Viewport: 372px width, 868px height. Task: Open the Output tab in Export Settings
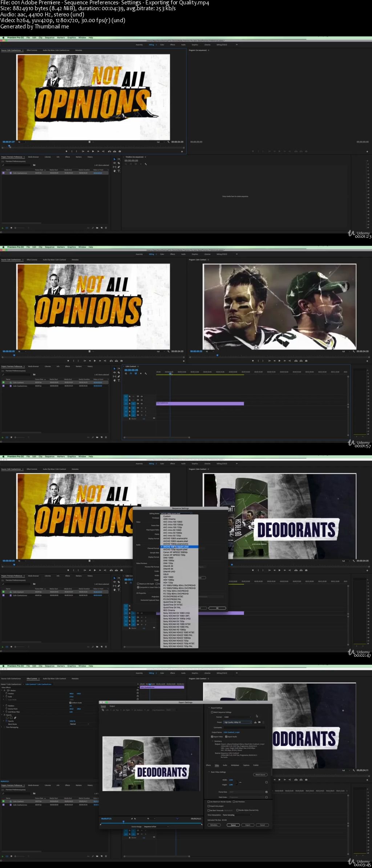(x=112, y=706)
